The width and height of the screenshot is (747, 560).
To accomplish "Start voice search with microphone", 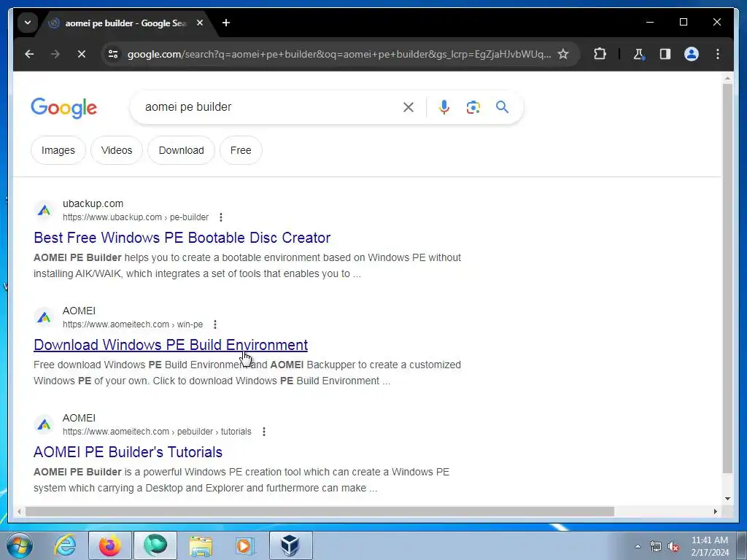I will click(x=444, y=107).
